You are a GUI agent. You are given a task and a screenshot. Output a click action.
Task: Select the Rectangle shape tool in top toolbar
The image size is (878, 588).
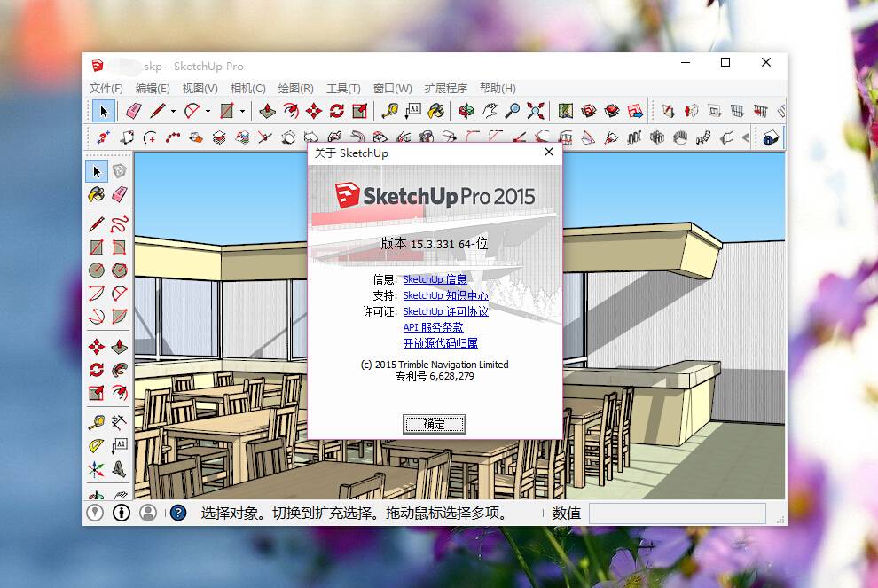(227, 111)
